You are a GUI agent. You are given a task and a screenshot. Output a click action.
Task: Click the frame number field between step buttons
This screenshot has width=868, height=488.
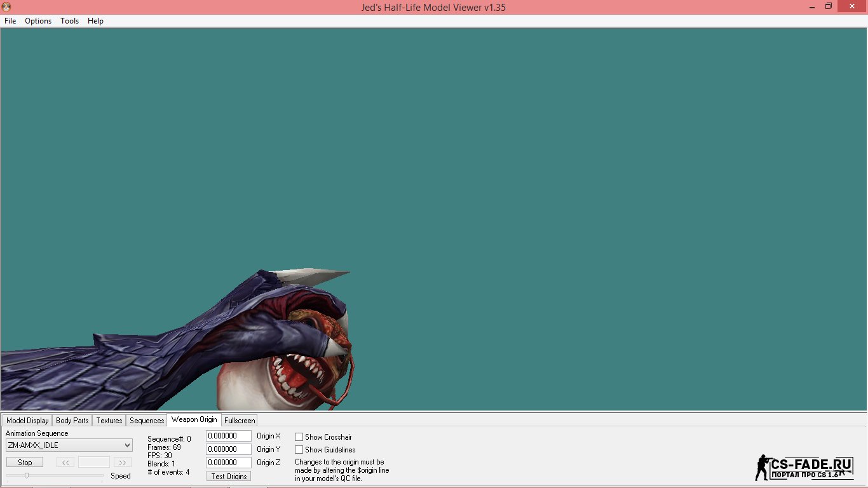[94, 463]
